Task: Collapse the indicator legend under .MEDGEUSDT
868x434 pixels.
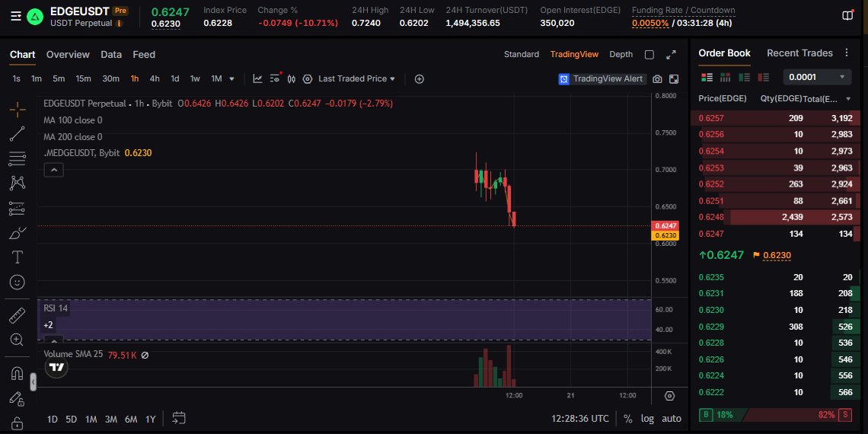Action: tap(54, 170)
